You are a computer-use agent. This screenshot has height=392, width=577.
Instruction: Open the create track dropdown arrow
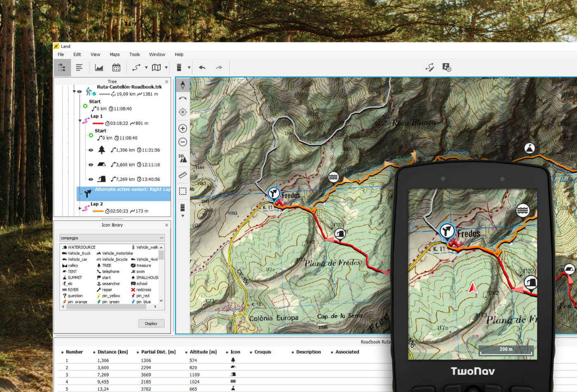146,68
